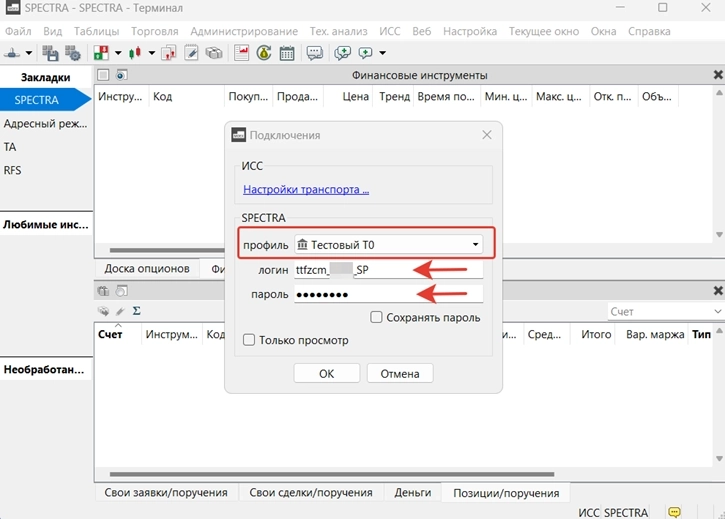Switch to the Деньги tab
Screen dimensions: 725x519
click(x=412, y=492)
